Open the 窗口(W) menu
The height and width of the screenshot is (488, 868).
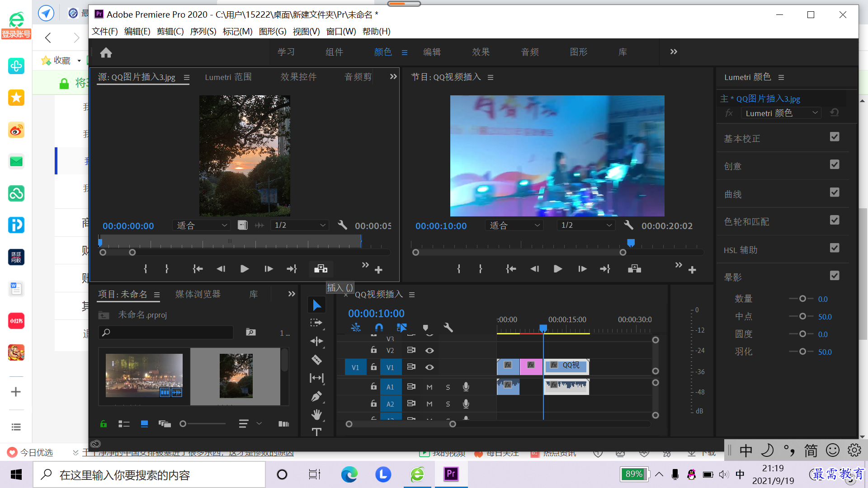click(341, 31)
